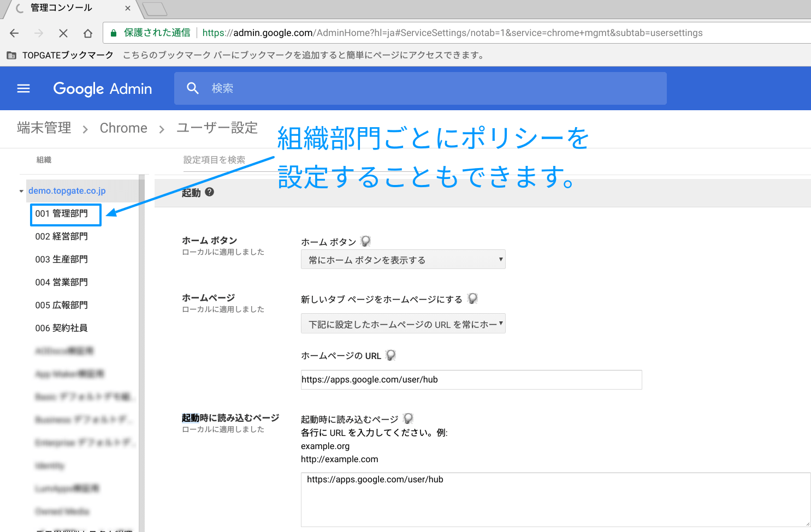Image resolution: width=811 pixels, height=532 pixels.
Task: Click the ホームページの URL input field
Action: 471,380
